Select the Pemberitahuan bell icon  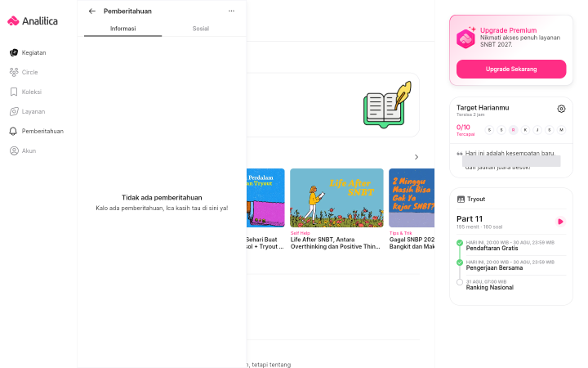pyautogui.click(x=13, y=131)
